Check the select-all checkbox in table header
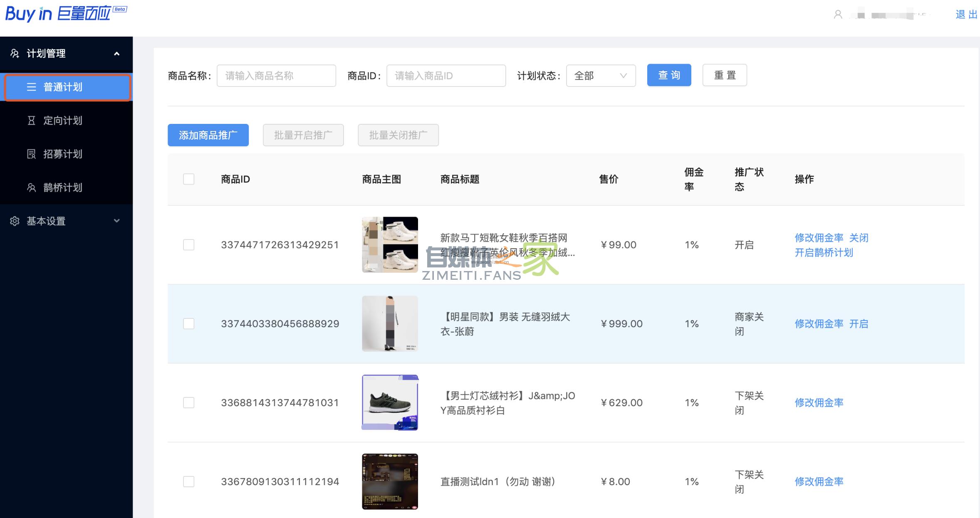 point(189,179)
